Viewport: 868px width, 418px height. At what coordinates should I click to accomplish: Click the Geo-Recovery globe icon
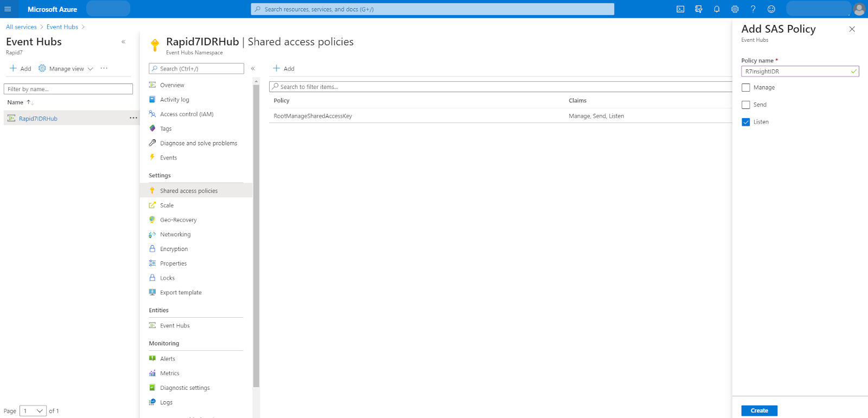pos(152,220)
